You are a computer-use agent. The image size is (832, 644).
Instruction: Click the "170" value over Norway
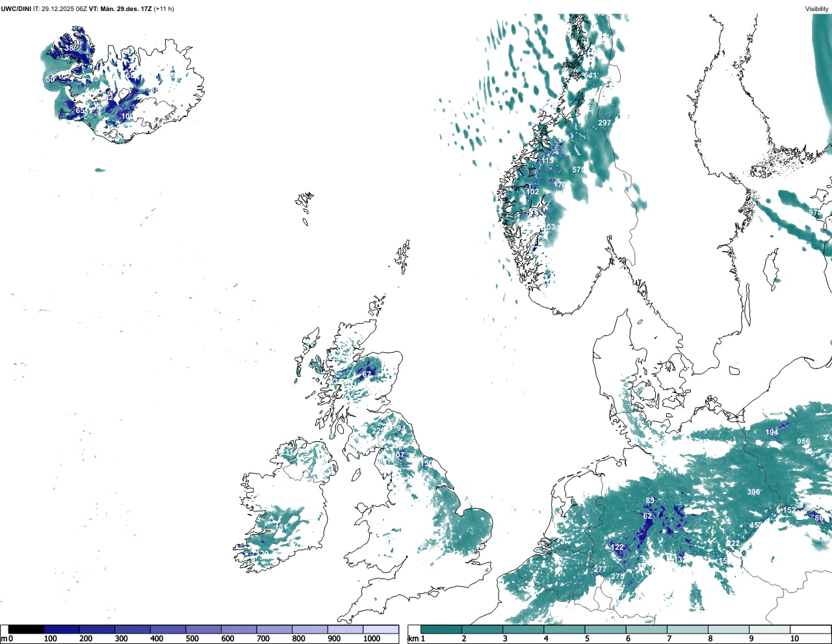click(x=560, y=185)
